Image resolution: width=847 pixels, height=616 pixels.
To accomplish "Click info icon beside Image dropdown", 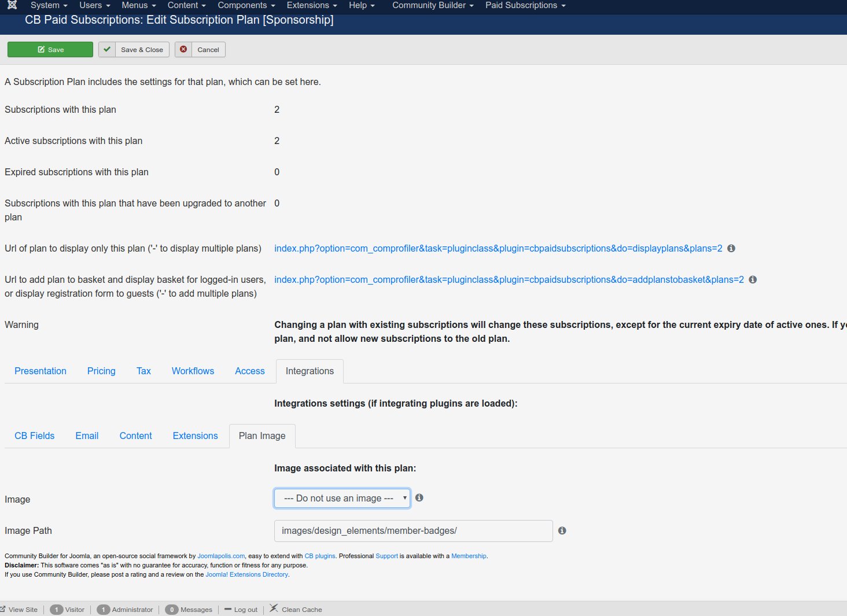I will 419,497.
